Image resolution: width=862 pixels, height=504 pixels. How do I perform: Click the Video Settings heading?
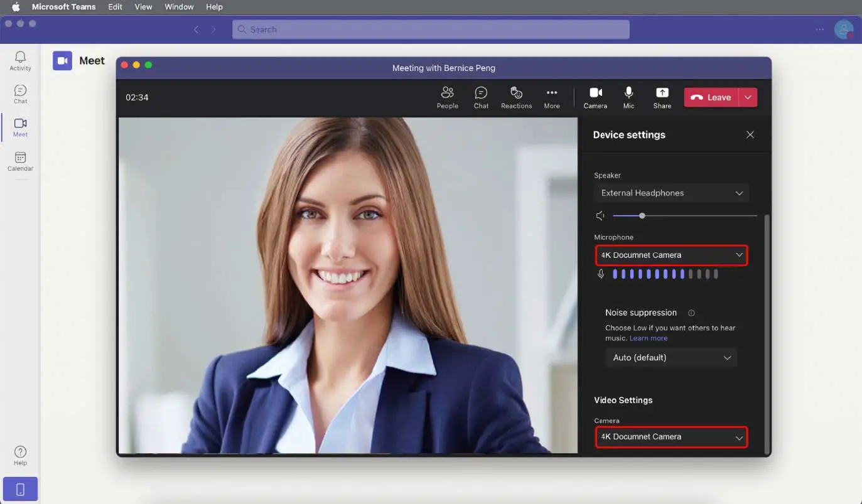pyautogui.click(x=623, y=400)
